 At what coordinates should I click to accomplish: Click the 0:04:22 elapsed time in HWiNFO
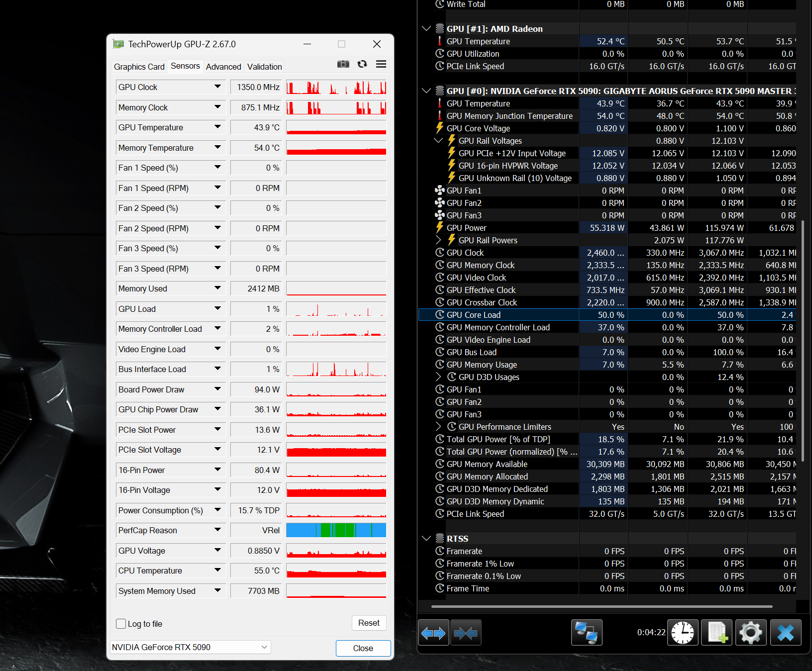[651, 633]
